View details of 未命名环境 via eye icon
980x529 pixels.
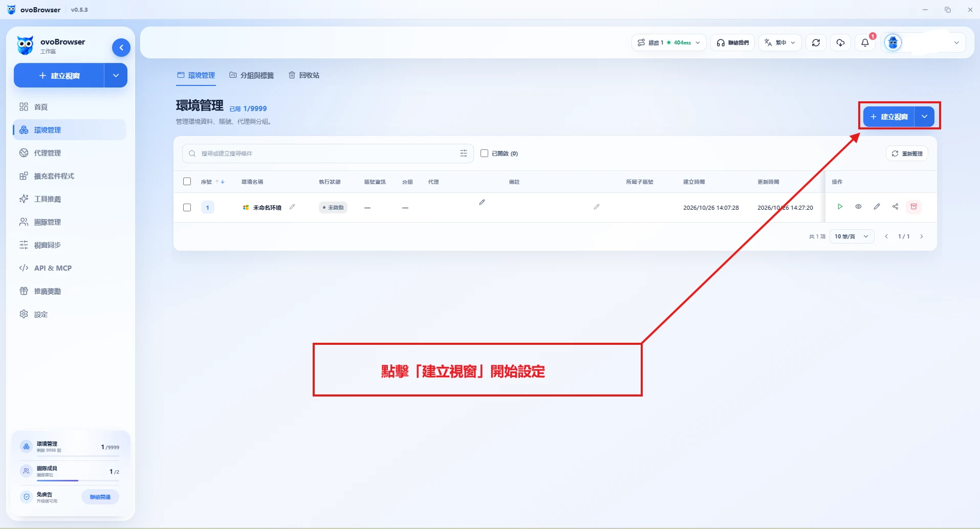click(x=858, y=207)
